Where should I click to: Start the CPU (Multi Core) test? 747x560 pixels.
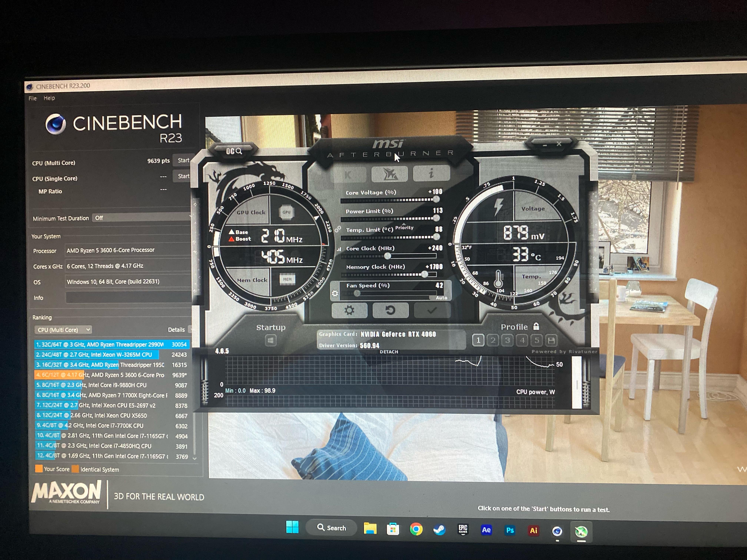pos(183,160)
